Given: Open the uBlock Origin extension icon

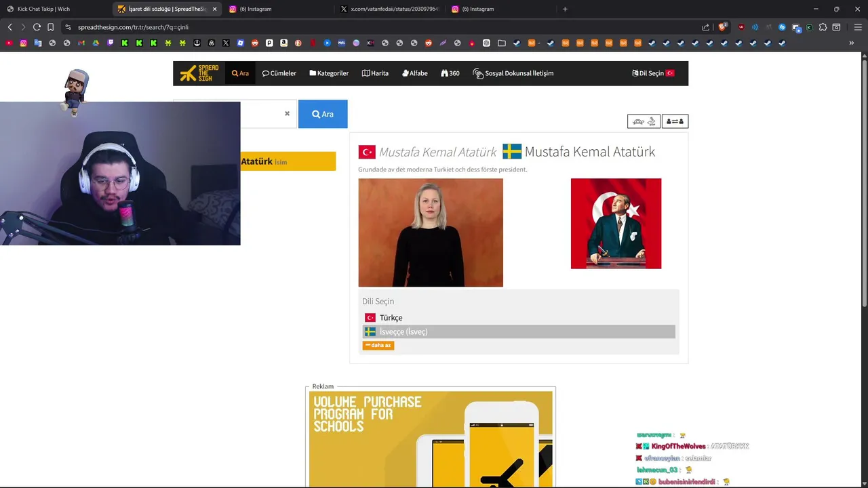Looking at the screenshot, I should tap(741, 27).
